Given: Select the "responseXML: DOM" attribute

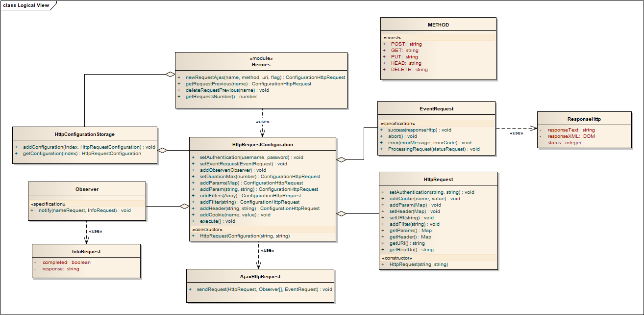Looking at the screenshot, I should [571, 136].
